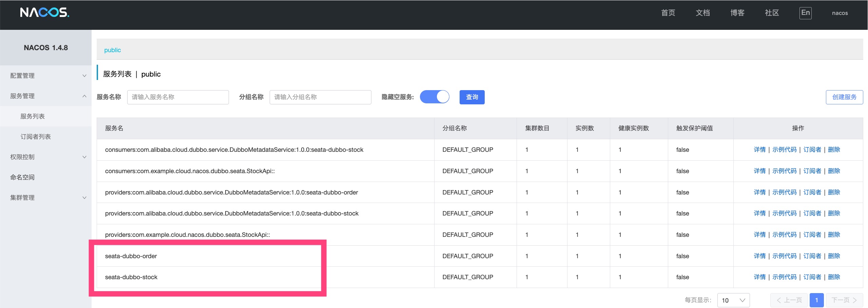
Task: Open the page size dropdown showing 10
Action: click(x=733, y=300)
